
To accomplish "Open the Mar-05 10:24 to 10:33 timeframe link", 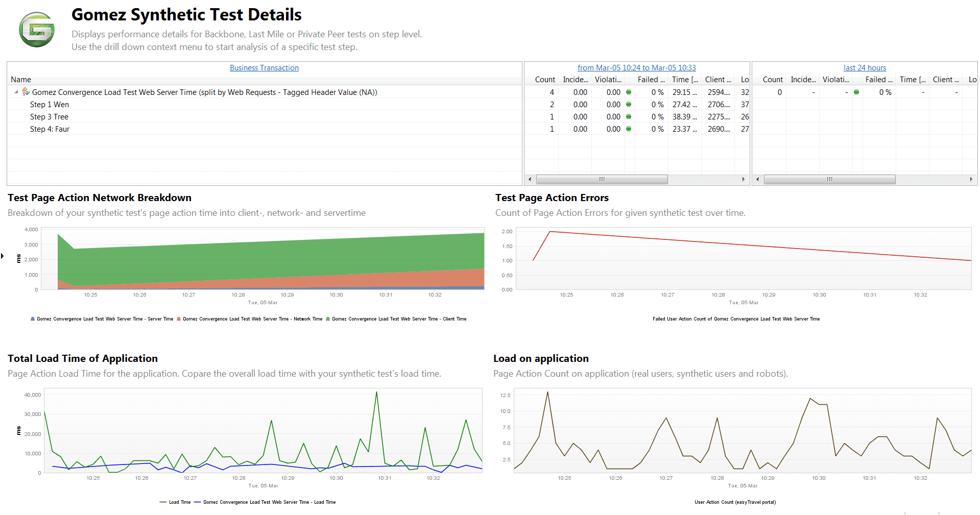I will click(x=637, y=67).
